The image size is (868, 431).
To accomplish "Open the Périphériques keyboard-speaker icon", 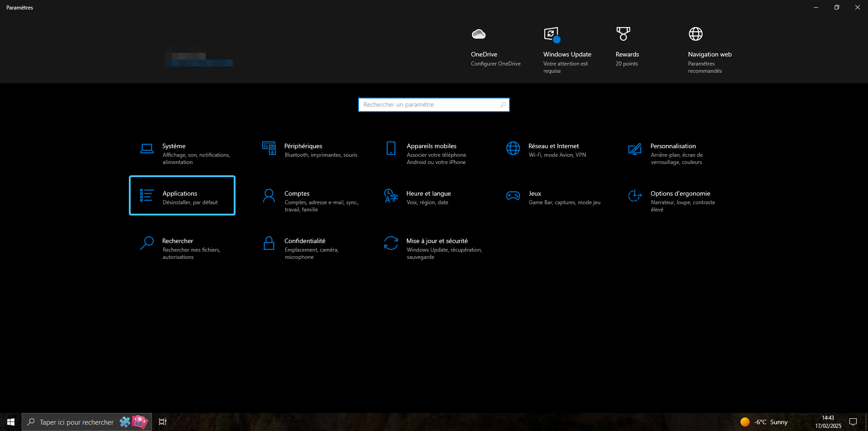I will tap(269, 148).
